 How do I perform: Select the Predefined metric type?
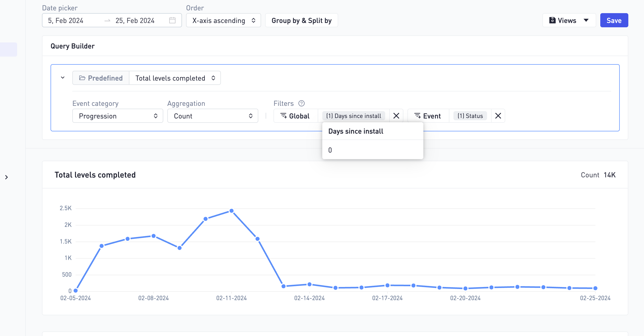coord(101,78)
